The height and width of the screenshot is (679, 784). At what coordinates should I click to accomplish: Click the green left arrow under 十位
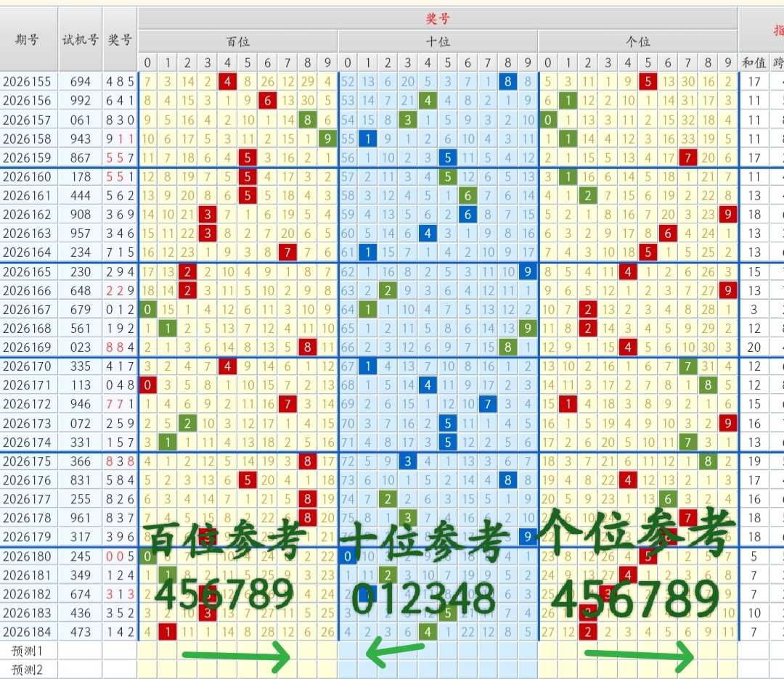click(x=395, y=651)
